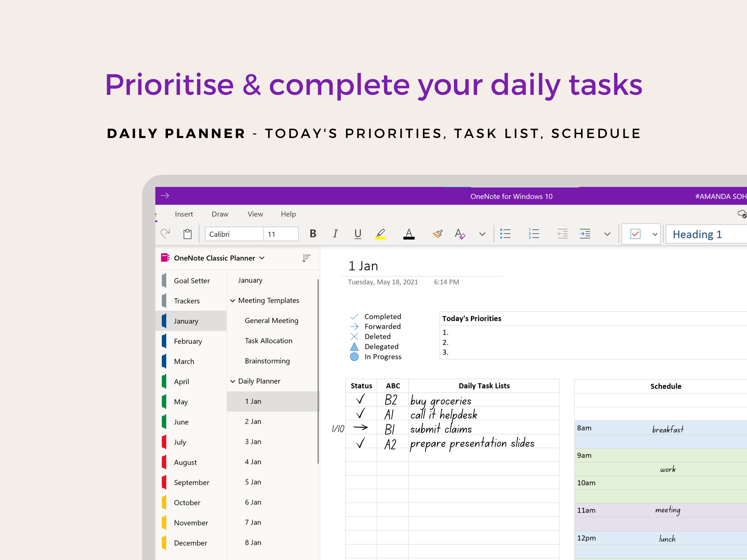Click the text highlight color icon
The width and height of the screenshot is (747, 560).
click(x=381, y=235)
